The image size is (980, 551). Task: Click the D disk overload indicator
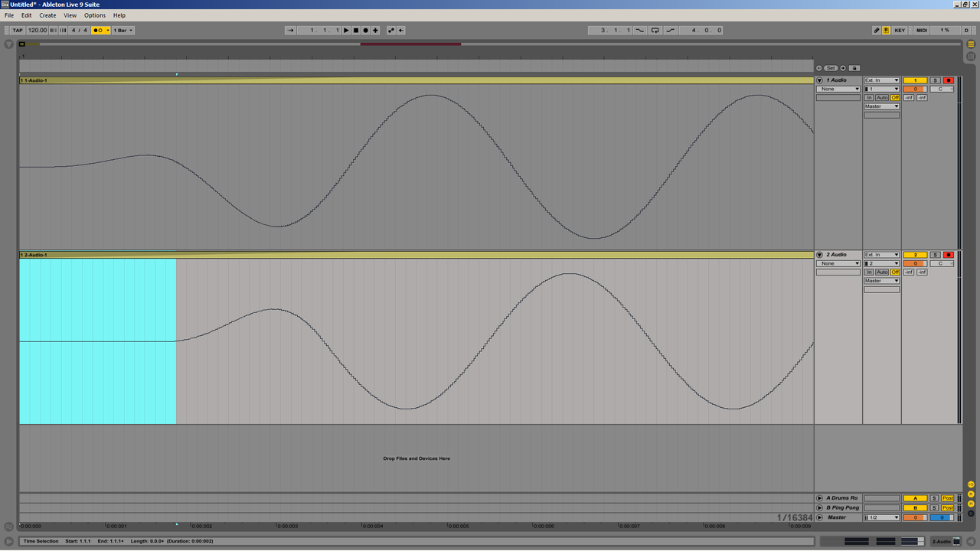point(966,31)
